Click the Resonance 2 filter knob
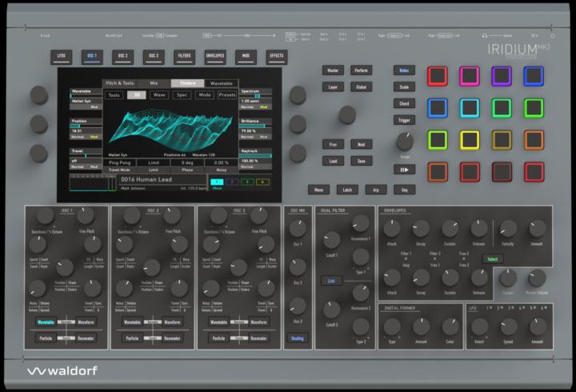The height and width of the screenshot is (392, 576). pos(361,293)
